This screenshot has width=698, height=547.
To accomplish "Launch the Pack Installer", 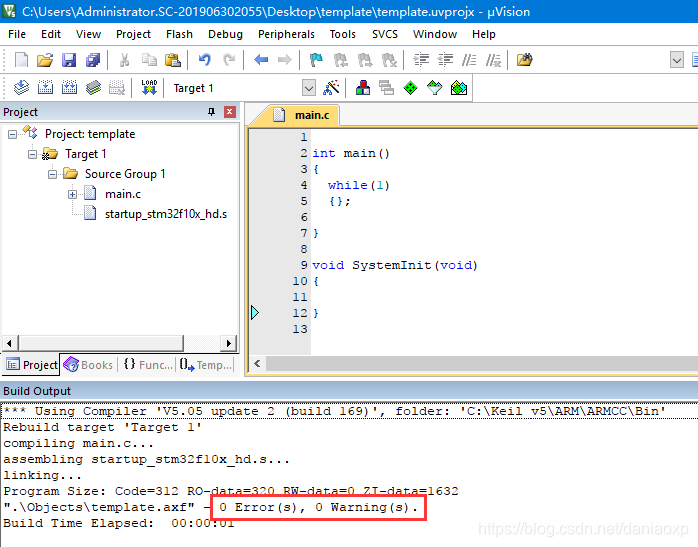I will 459,88.
